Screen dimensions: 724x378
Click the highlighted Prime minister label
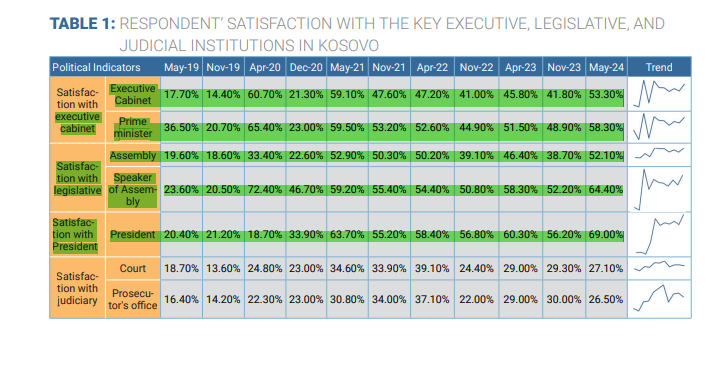[133, 127]
